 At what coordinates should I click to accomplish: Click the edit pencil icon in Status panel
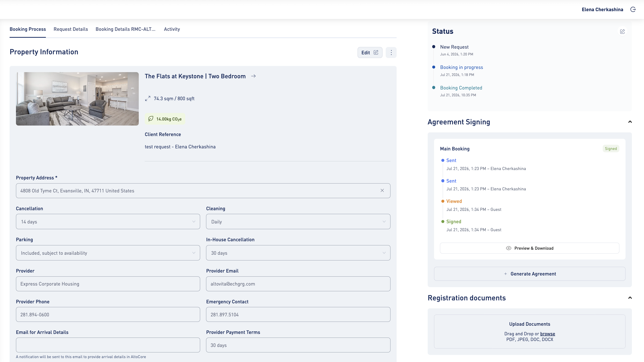tap(622, 31)
